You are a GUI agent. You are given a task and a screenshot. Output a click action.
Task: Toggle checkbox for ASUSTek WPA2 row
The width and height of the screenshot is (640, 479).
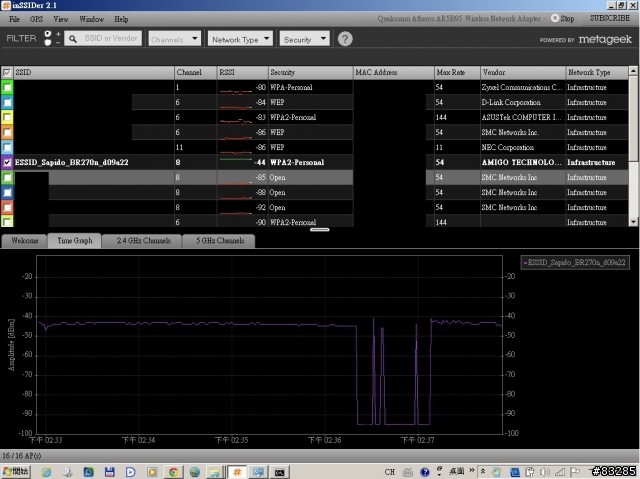[x=7, y=118]
